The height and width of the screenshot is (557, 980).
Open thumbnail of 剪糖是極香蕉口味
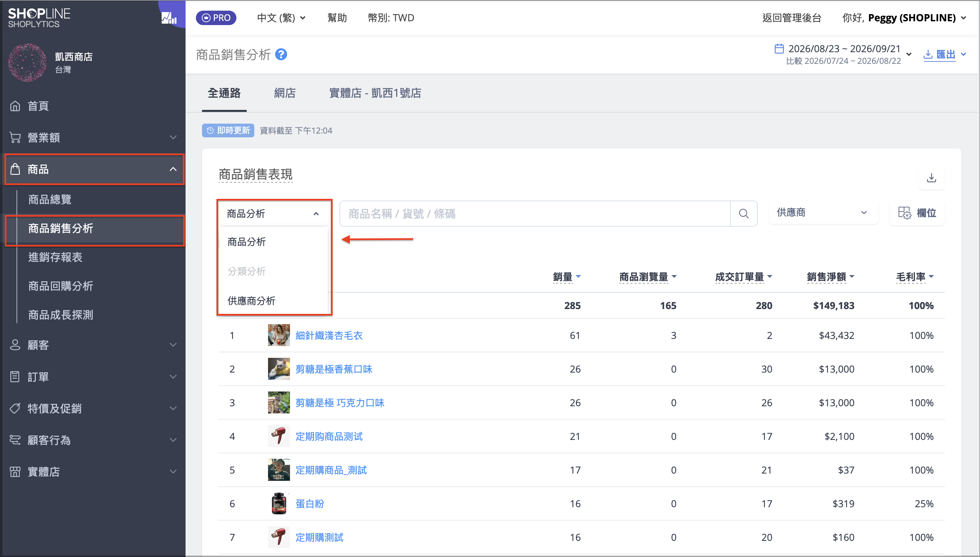[x=279, y=369]
